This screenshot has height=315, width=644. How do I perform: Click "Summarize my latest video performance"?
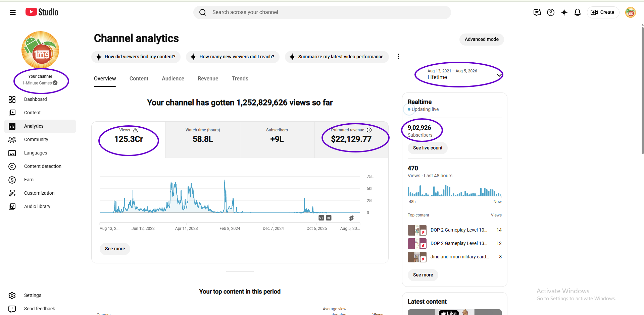[337, 57]
